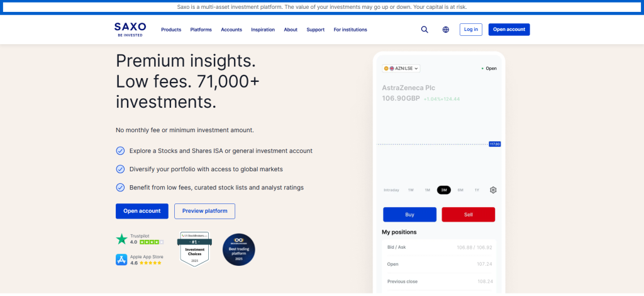
Task: Open the Products menu
Action: 171,30
